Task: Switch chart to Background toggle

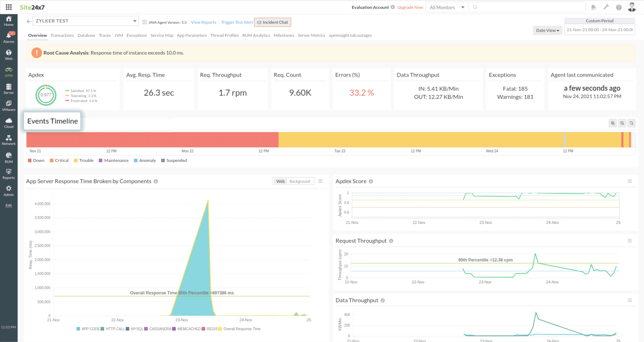Action: [x=299, y=181]
